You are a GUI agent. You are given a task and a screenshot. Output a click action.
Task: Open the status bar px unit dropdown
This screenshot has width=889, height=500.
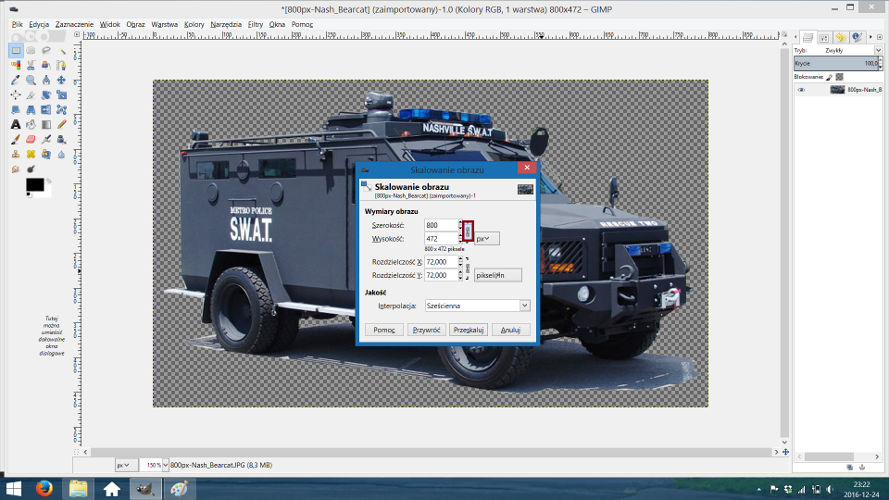(125, 465)
